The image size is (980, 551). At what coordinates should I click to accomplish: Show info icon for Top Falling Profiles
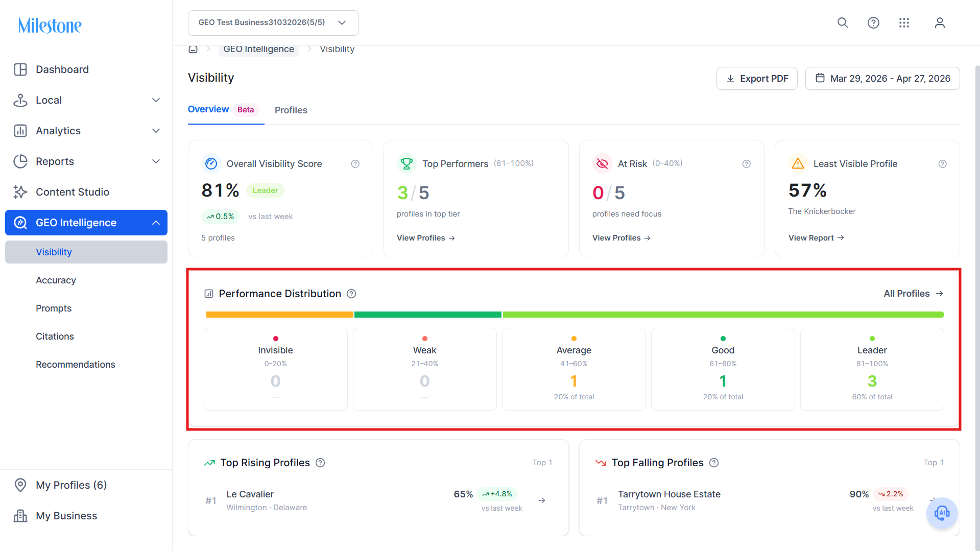tap(714, 463)
